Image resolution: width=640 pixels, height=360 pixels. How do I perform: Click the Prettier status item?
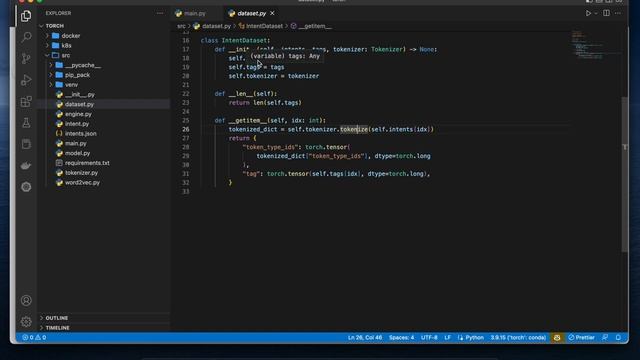(582, 338)
